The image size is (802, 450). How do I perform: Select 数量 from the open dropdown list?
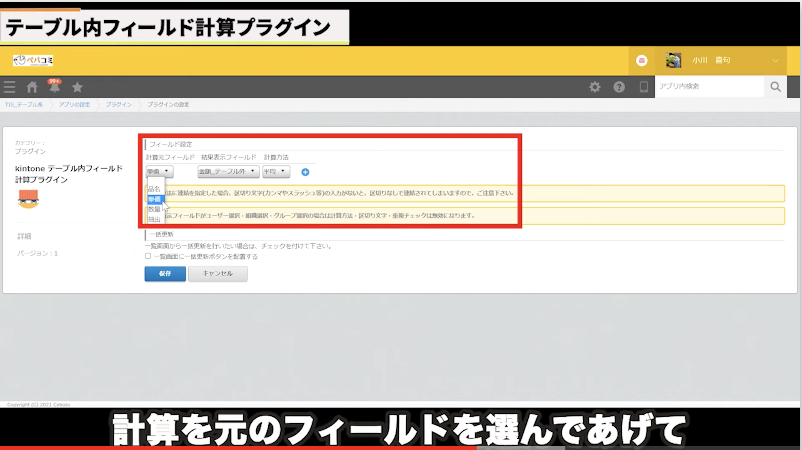click(x=154, y=209)
